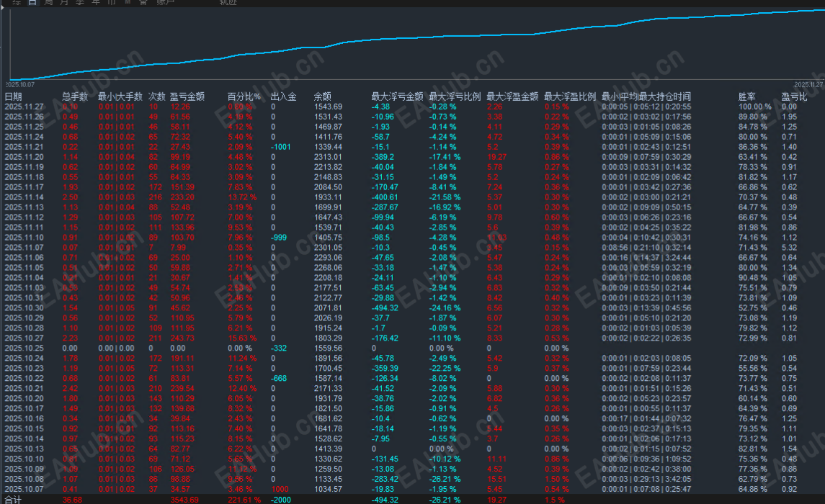
Task: Click total profit 3543.69 in 合计 row
Action: [184, 500]
